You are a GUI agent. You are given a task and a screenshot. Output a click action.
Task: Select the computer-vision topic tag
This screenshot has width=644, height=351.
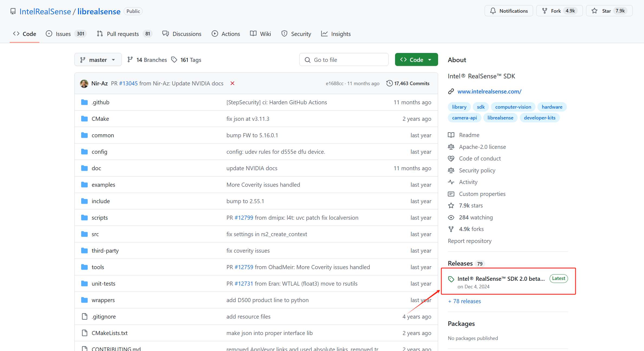tap(513, 107)
